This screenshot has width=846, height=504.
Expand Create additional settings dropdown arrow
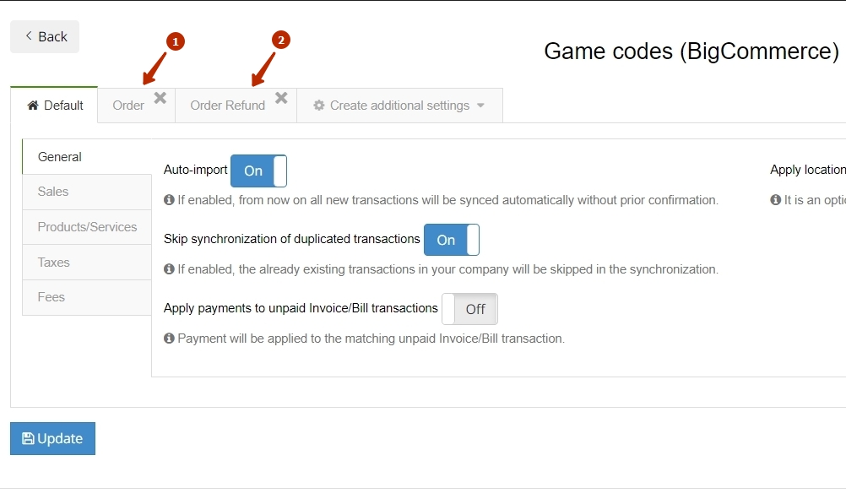tap(480, 106)
